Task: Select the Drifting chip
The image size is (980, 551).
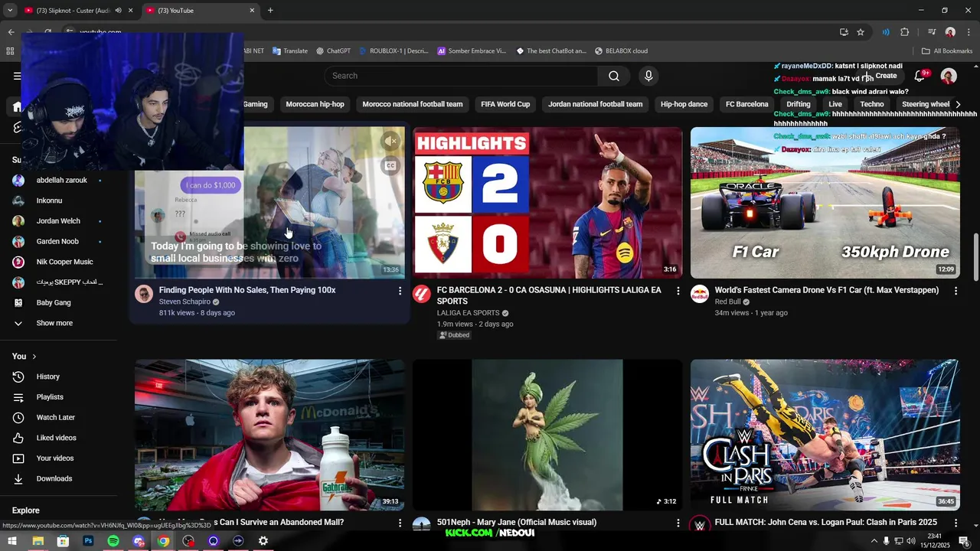Action: click(x=799, y=104)
